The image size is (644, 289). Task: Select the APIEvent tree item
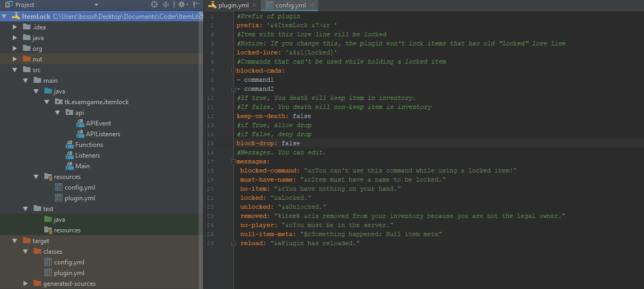pos(98,123)
